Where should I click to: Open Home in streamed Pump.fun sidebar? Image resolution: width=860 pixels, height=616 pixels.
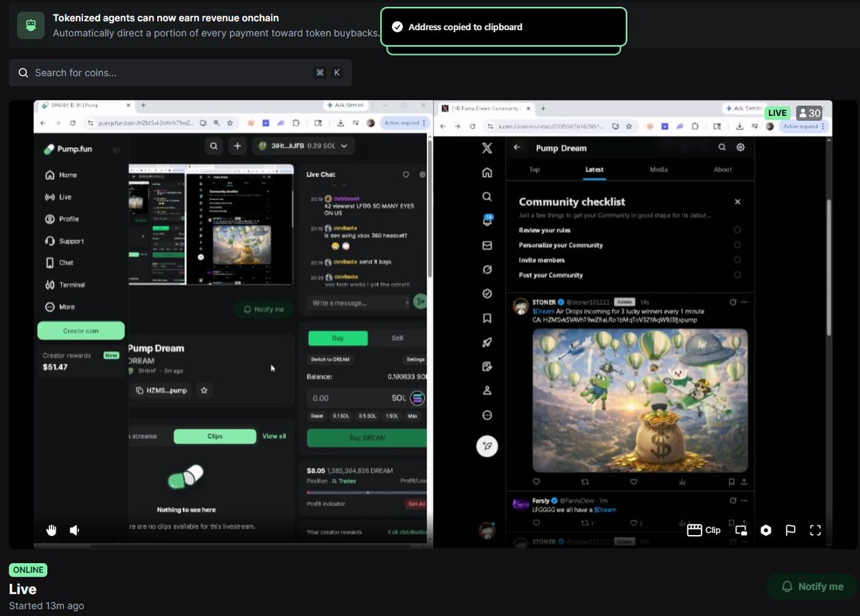[61, 175]
